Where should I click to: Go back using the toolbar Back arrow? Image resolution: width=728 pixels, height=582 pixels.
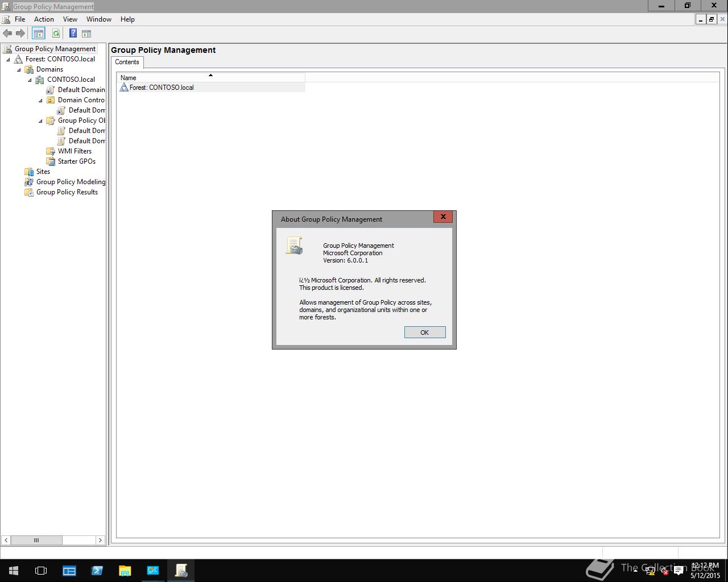[x=7, y=34]
